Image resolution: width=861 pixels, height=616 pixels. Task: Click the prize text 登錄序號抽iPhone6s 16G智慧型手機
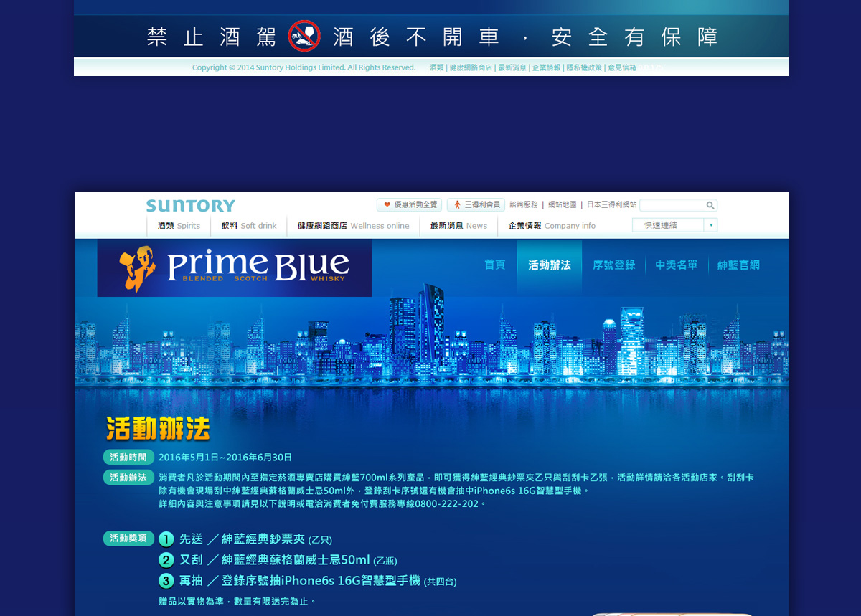tap(321, 581)
